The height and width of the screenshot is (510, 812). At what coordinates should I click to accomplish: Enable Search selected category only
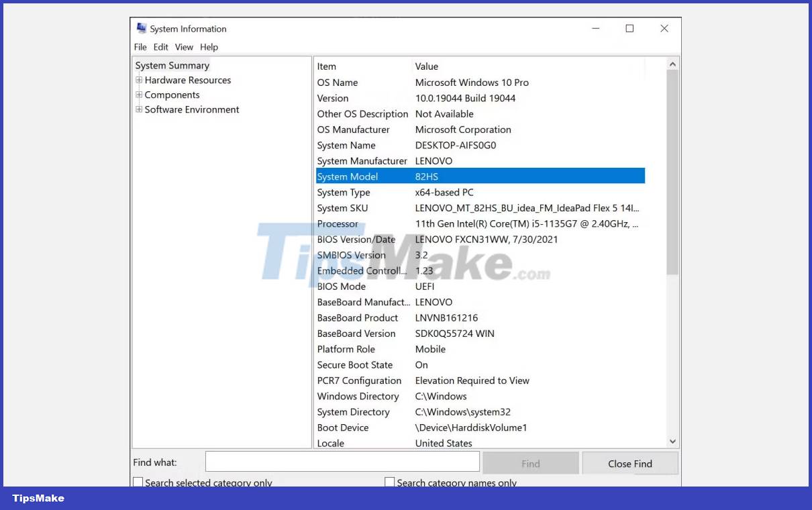(x=138, y=481)
